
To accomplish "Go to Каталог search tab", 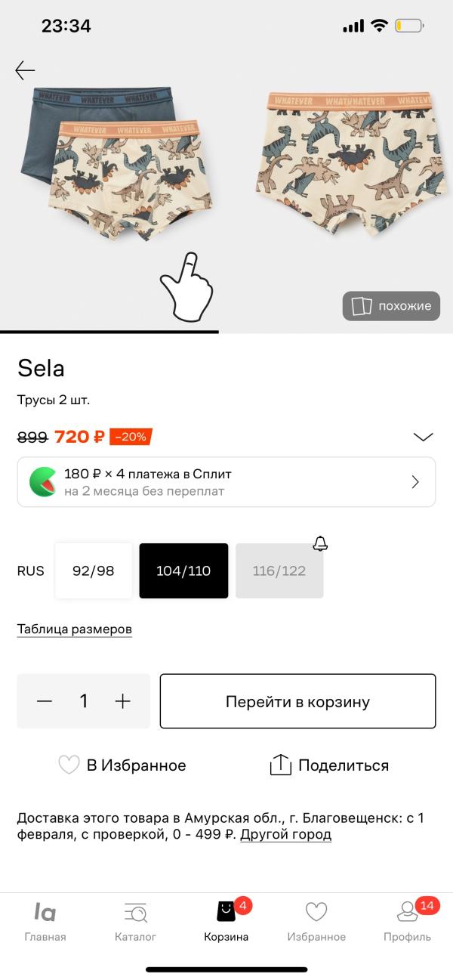I will [x=136, y=921].
